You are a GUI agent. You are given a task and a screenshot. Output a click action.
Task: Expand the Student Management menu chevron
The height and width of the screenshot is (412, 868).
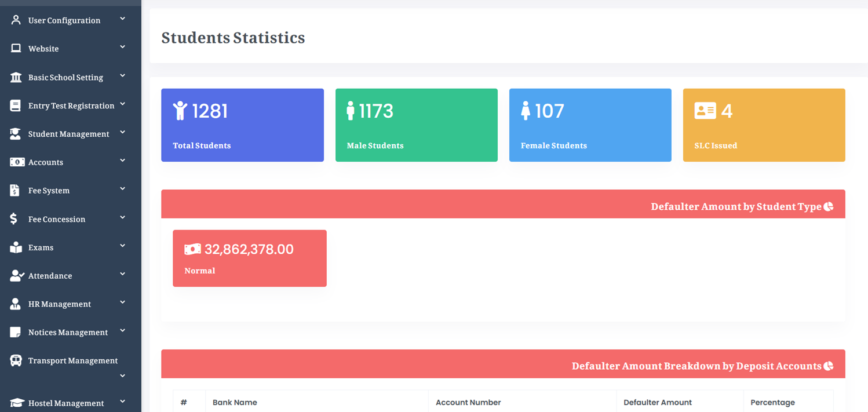122,132
